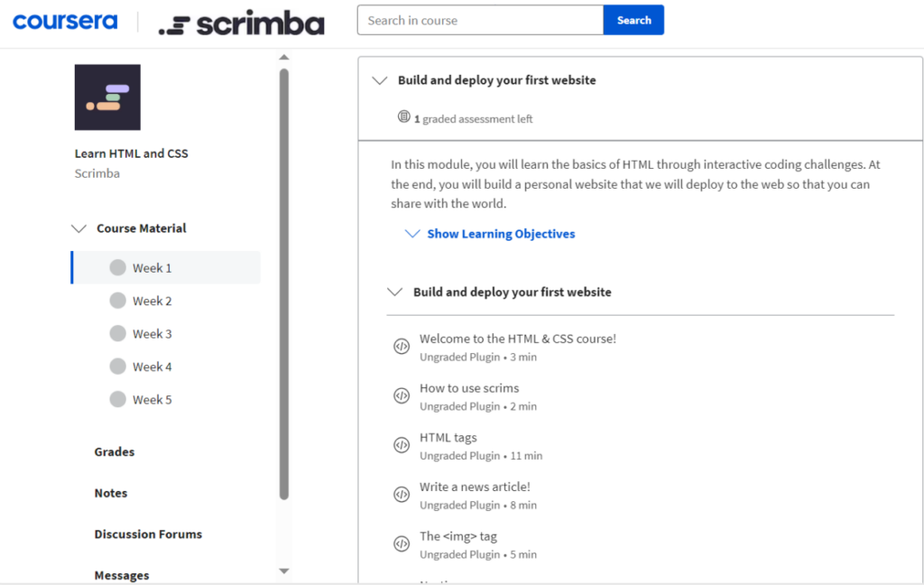Image resolution: width=924 pixels, height=585 pixels.
Task: Click code icon beside Write a news article
Action: coord(402,495)
